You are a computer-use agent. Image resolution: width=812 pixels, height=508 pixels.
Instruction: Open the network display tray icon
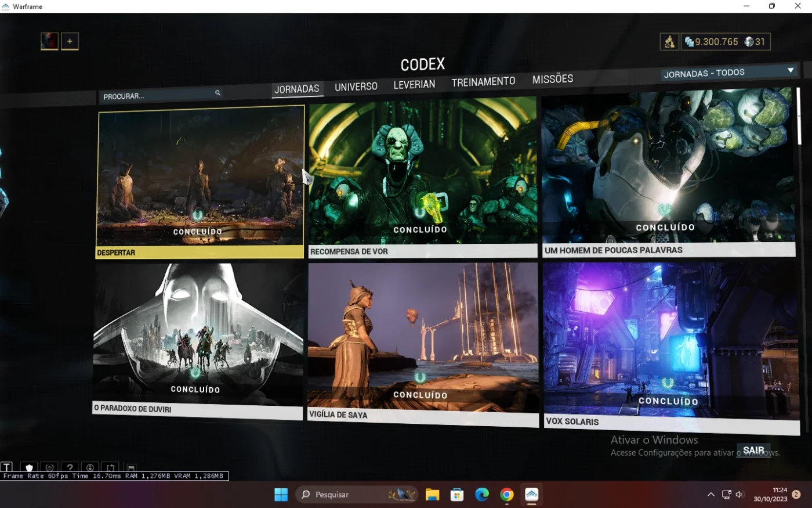pyautogui.click(x=726, y=495)
